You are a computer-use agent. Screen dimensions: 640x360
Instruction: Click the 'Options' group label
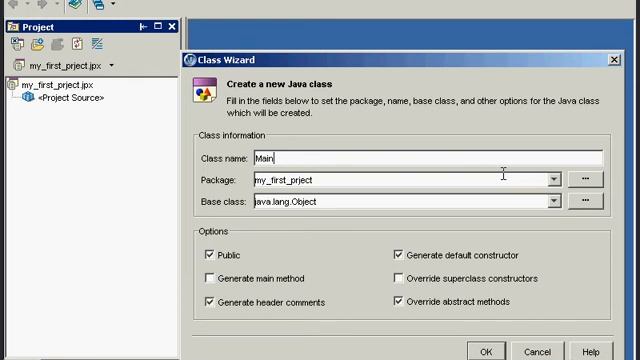click(x=213, y=231)
